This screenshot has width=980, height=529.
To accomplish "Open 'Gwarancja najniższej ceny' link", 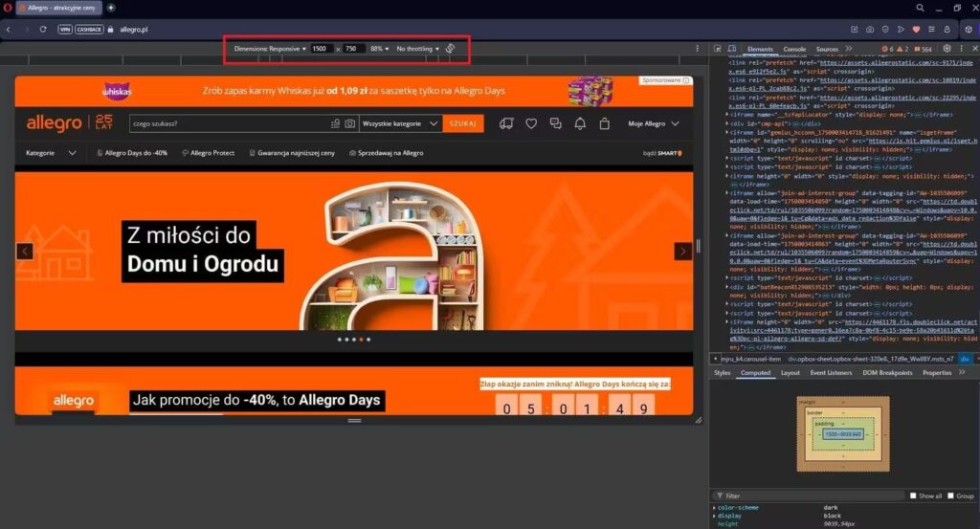I will [x=292, y=152].
